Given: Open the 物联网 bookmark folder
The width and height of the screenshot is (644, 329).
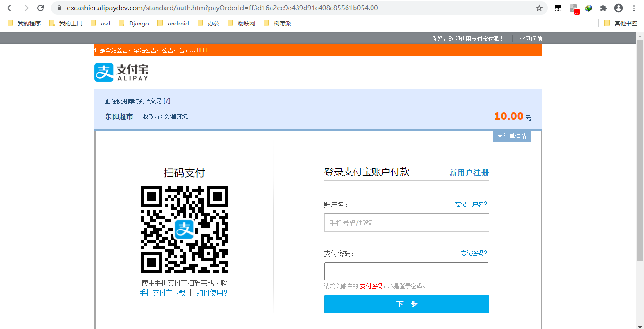Looking at the screenshot, I should (x=241, y=23).
